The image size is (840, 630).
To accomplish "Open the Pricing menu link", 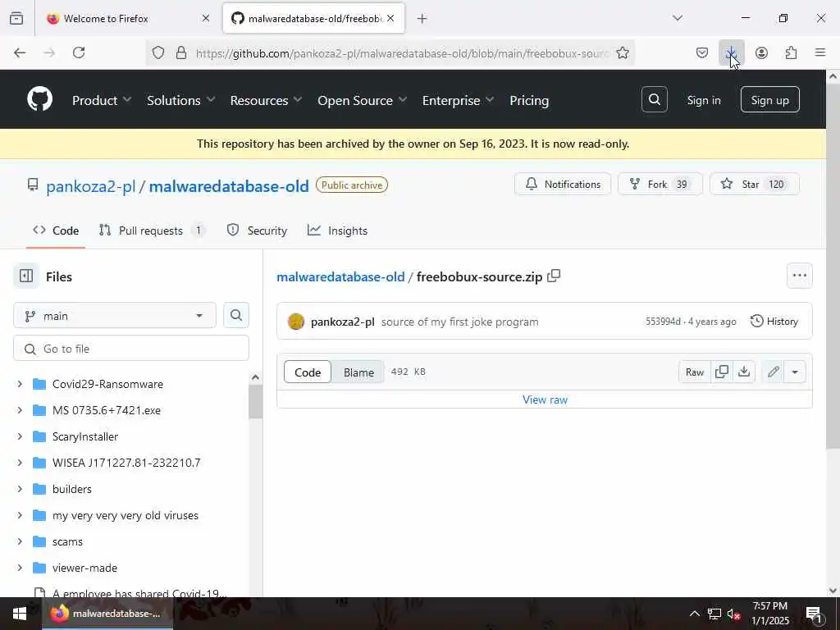I will click(x=529, y=100).
